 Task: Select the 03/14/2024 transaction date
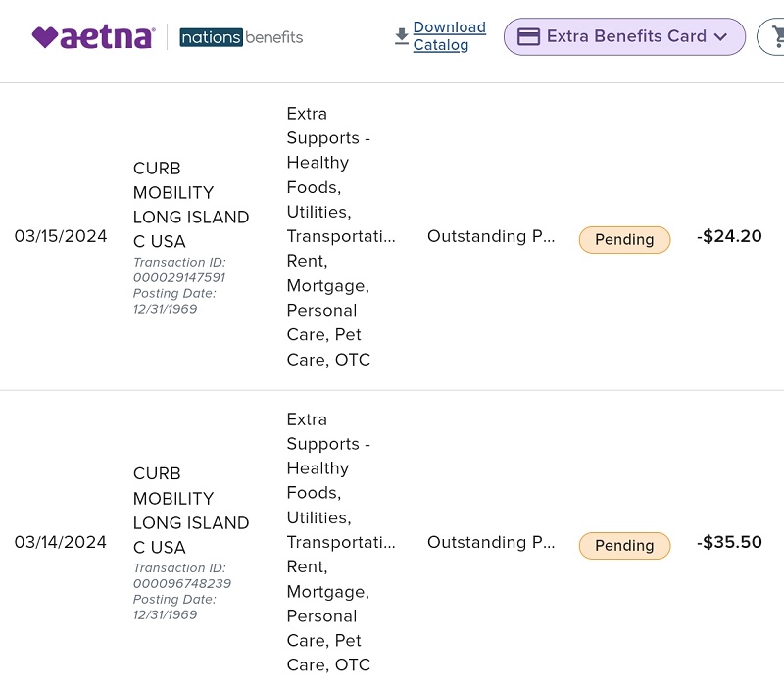coord(61,542)
